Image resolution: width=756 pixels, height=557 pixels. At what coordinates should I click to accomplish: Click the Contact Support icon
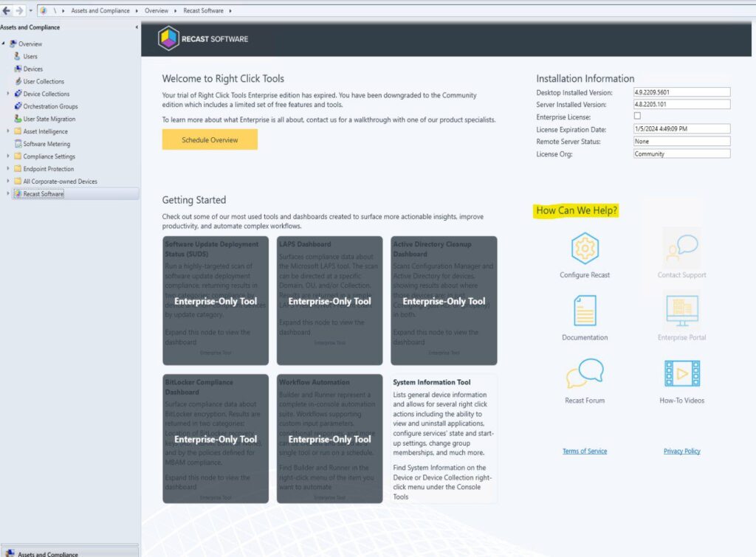pyautogui.click(x=681, y=249)
